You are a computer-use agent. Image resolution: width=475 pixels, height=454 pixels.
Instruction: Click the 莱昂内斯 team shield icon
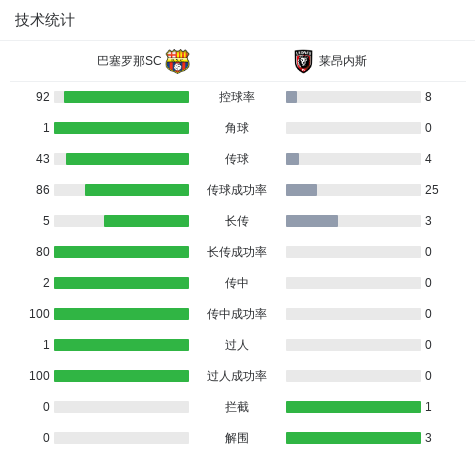point(303,61)
